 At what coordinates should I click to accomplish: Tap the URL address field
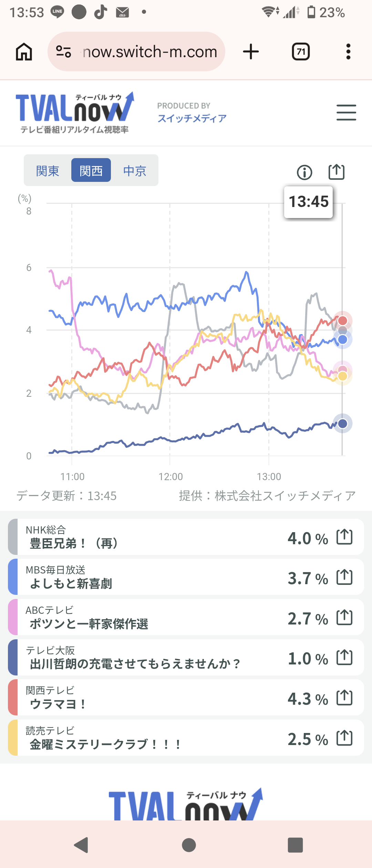[x=150, y=52]
